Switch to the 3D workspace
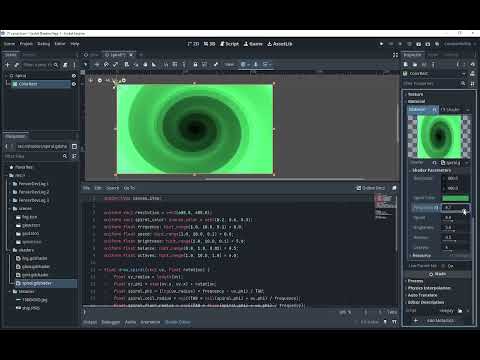Screen dimensions: 480x360 click(x=209, y=44)
